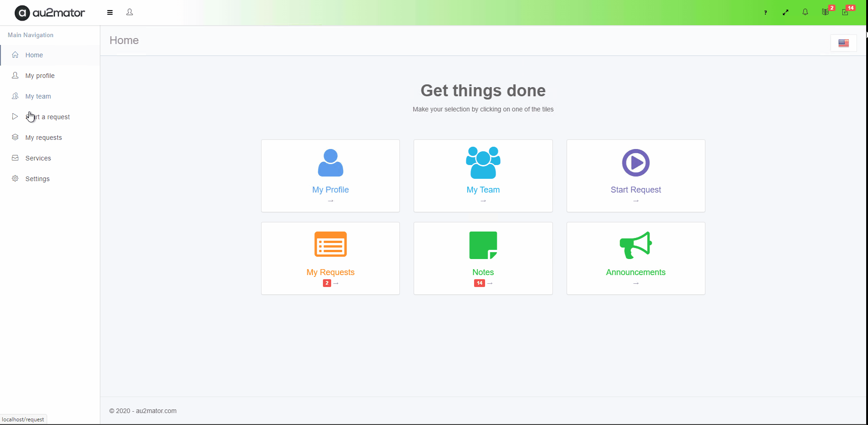Viewport: 868px width, 425px height.
Task: Open requests icon with badge 2
Action: point(825,12)
